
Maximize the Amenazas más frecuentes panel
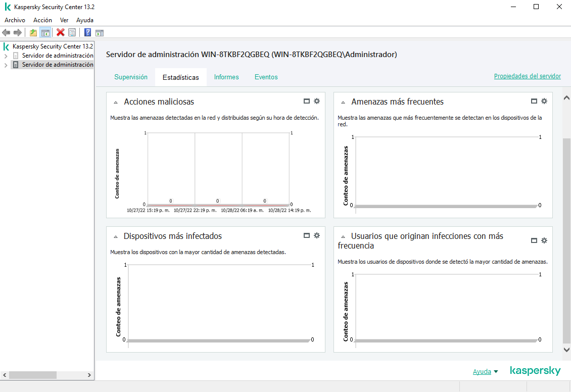[x=534, y=101]
